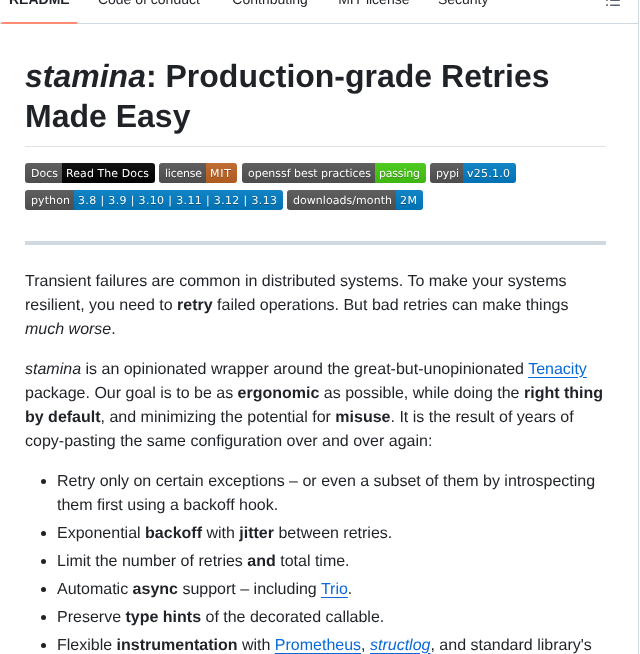Select the Contributing tab
The height and width of the screenshot is (654, 640).
coord(270,3)
